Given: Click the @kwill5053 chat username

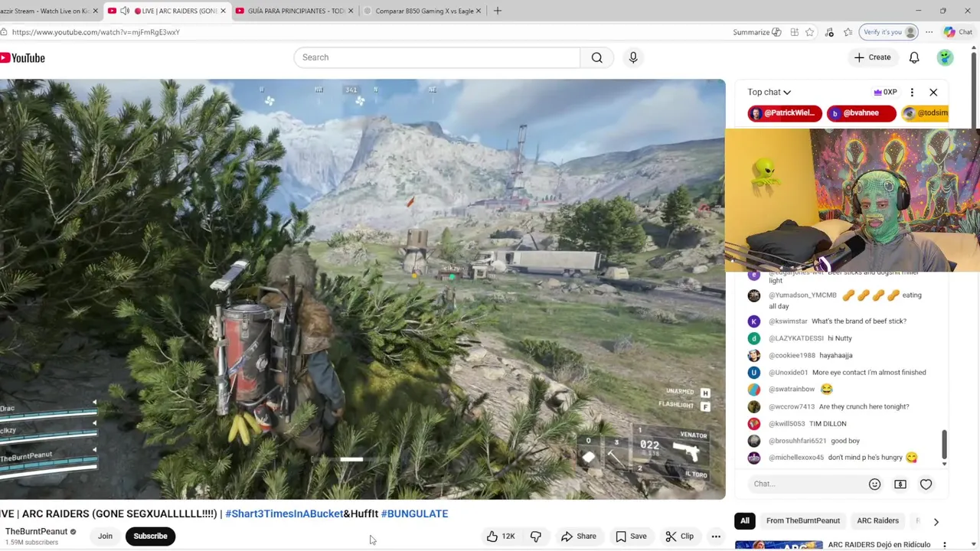Looking at the screenshot, I should [x=787, y=424].
